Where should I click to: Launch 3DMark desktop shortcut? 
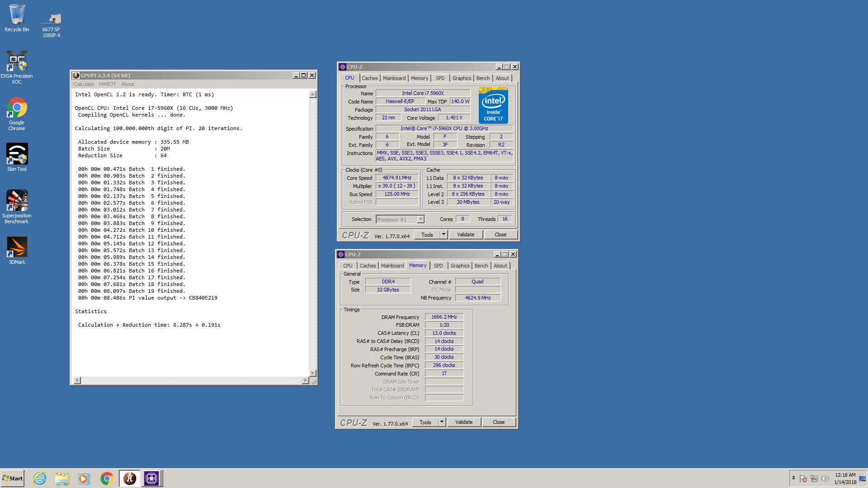[x=17, y=250]
